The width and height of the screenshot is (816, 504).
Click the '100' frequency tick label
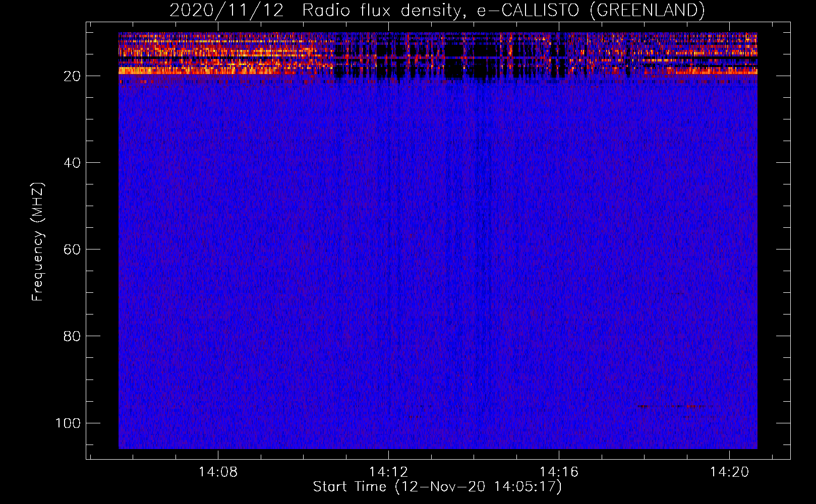click(68, 423)
